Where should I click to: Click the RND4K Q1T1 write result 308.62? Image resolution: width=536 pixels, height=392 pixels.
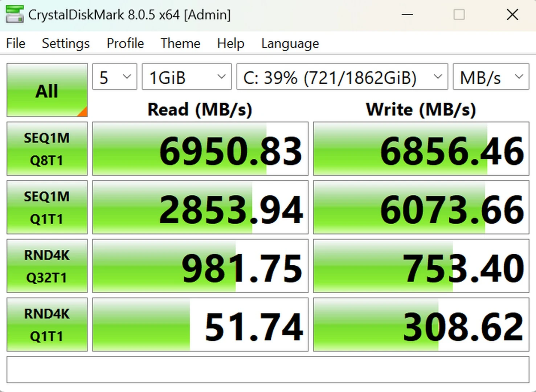pyautogui.click(x=421, y=324)
